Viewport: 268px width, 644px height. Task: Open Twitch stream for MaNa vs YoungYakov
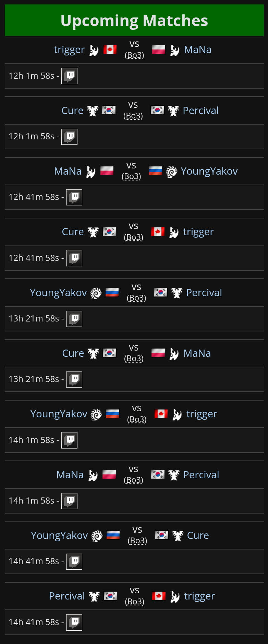(x=74, y=197)
